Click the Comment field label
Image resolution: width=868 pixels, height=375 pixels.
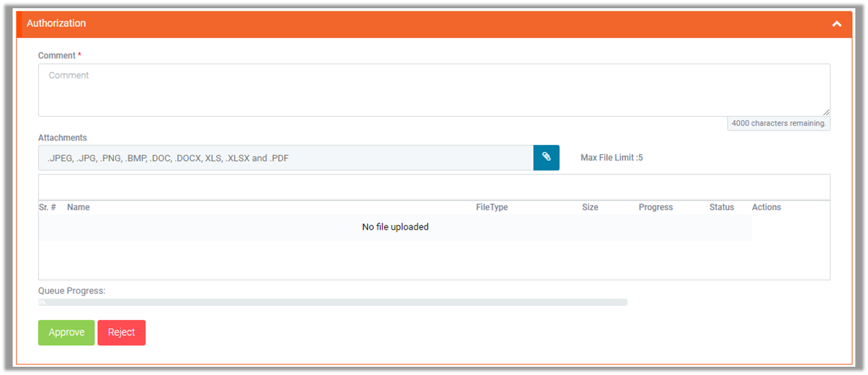[56, 56]
